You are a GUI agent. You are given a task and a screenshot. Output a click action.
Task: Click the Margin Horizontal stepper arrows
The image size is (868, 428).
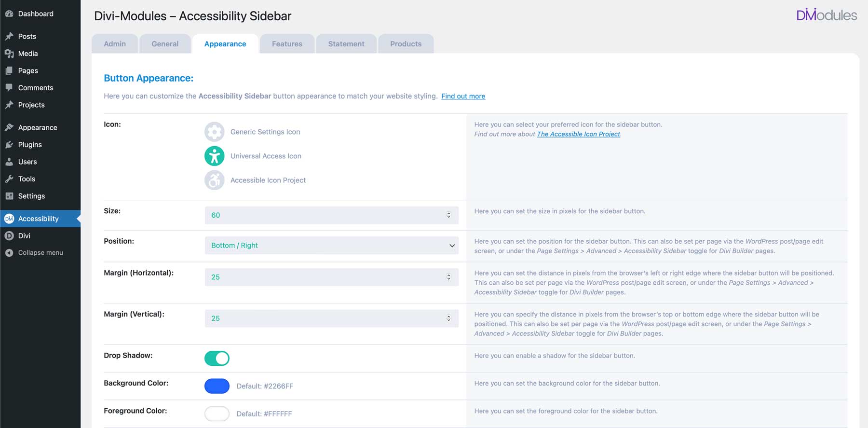click(448, 277)
